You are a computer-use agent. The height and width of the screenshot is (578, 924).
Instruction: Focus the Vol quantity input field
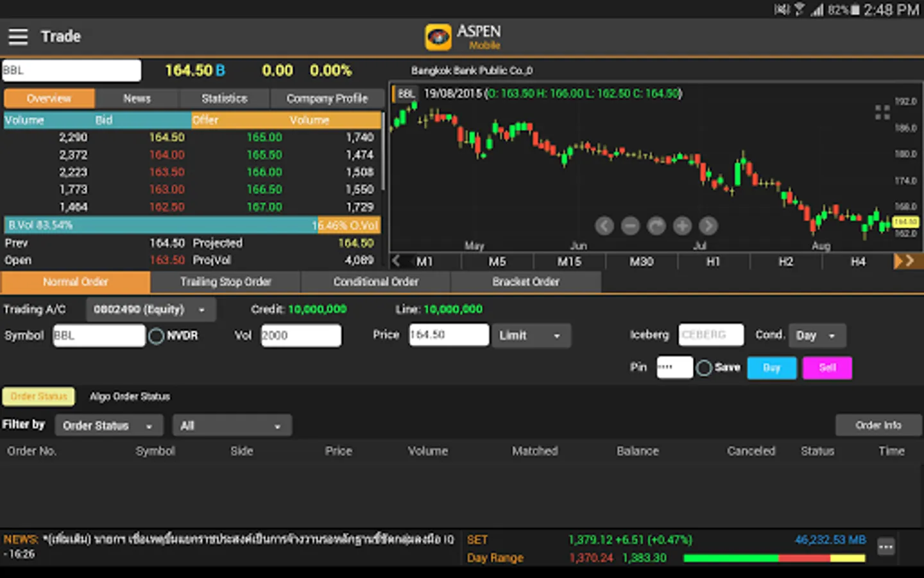tap(301, 336)
